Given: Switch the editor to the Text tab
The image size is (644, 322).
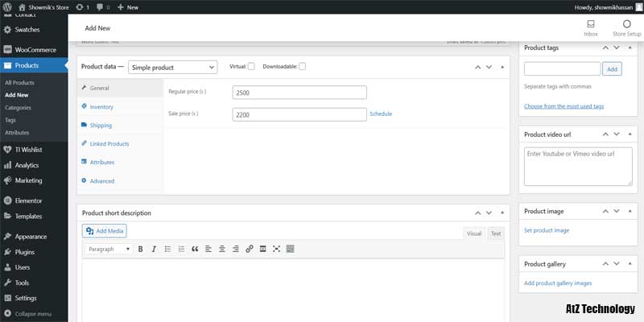Looking at the screenshot, I should [496, 233].
